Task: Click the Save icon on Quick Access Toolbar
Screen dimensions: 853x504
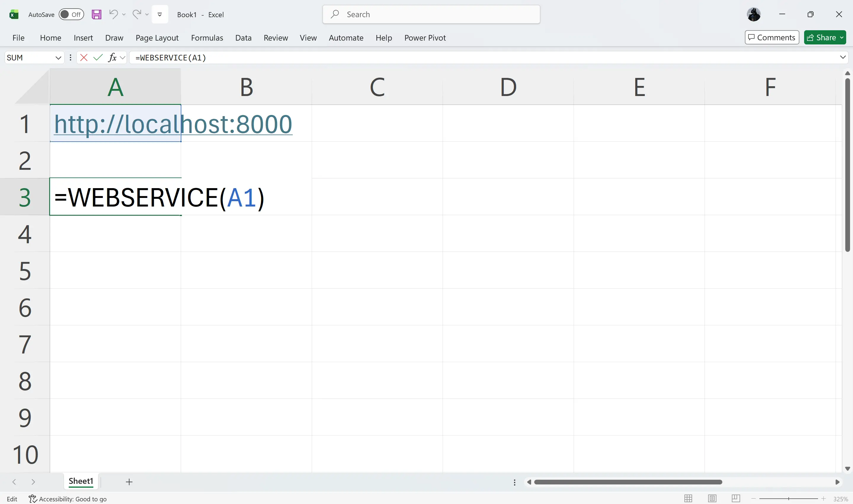Action: click(x=96, y=14)
